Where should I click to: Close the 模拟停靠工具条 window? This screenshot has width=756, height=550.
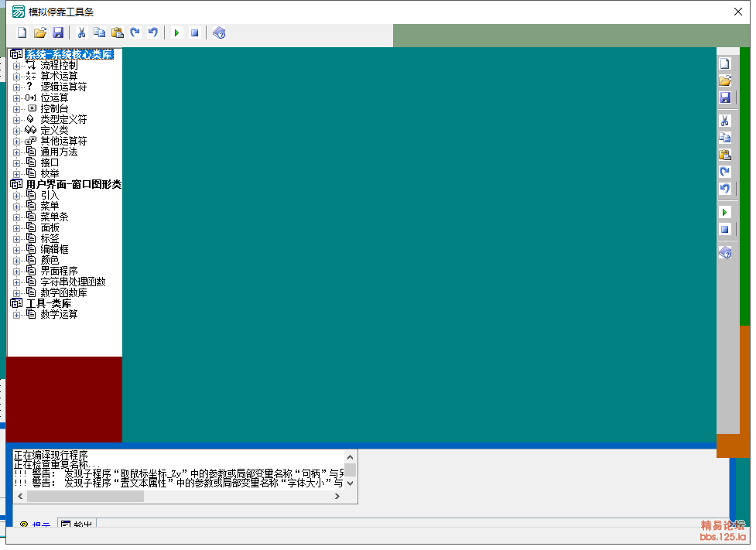click(x=738, y=12)
